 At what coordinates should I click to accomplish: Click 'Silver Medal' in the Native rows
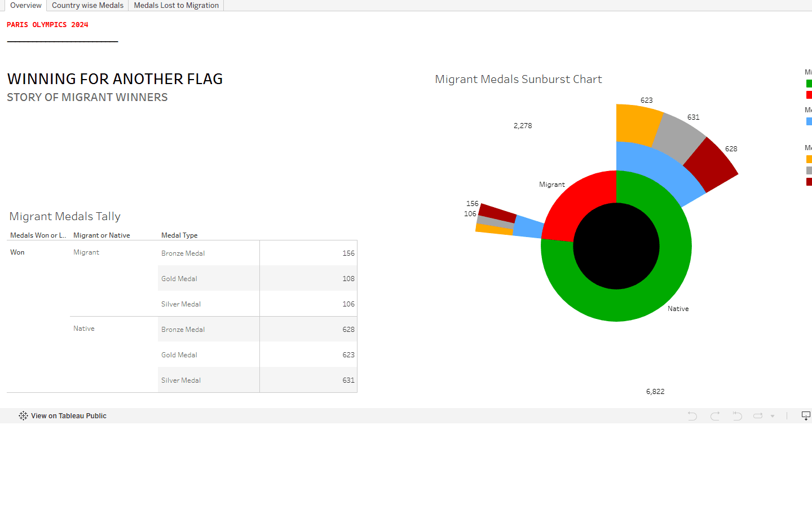181,380
